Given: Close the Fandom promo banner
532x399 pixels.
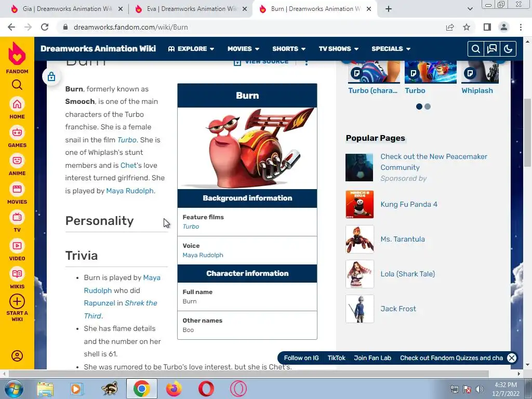Looking at the screenshot, I should pos(512,358).
